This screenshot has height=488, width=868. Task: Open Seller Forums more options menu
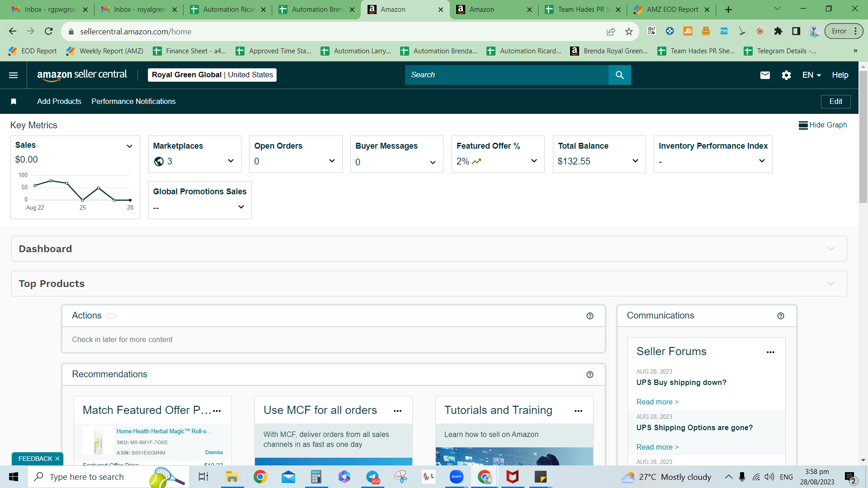pyautogui.click(x=771, y=352)
